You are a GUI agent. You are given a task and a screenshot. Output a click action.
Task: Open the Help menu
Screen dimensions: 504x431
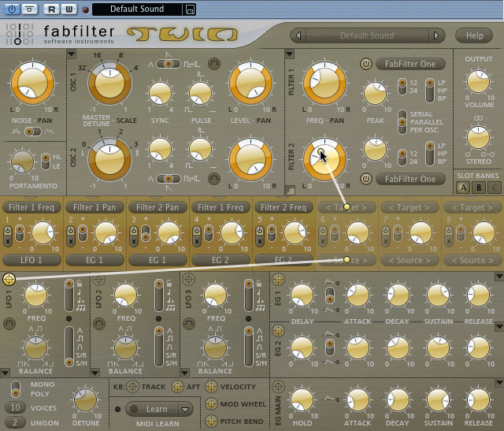click(x=474, y=35)
